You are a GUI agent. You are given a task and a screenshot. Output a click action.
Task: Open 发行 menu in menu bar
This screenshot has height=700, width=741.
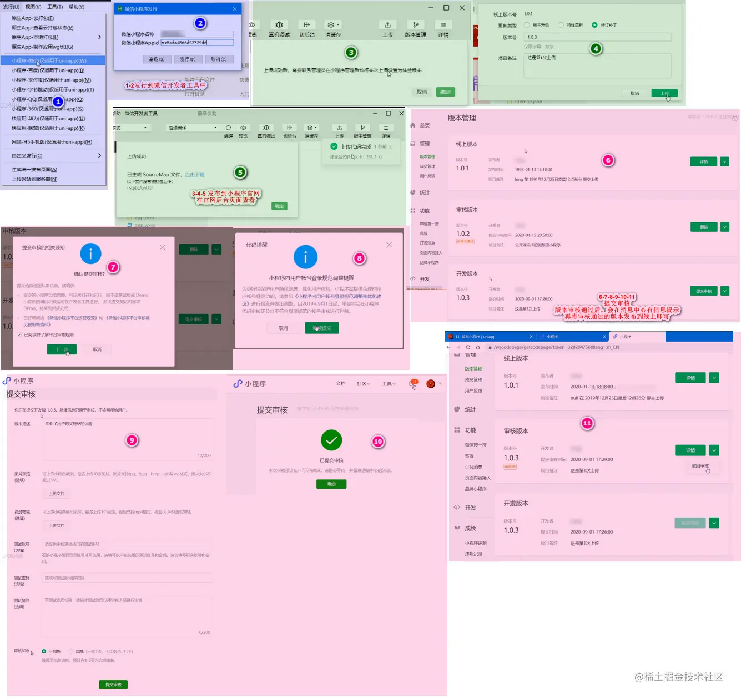tap(11, 7)
